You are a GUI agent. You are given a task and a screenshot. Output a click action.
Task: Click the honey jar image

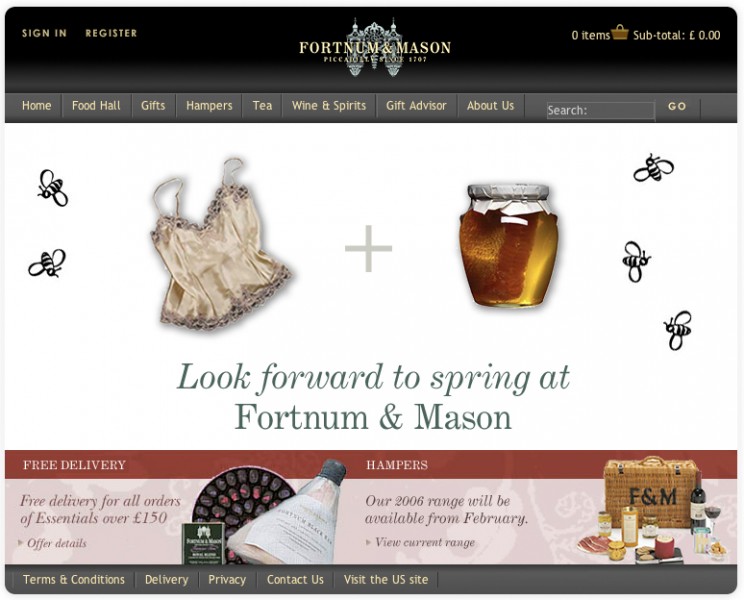(x=509, y=245)
